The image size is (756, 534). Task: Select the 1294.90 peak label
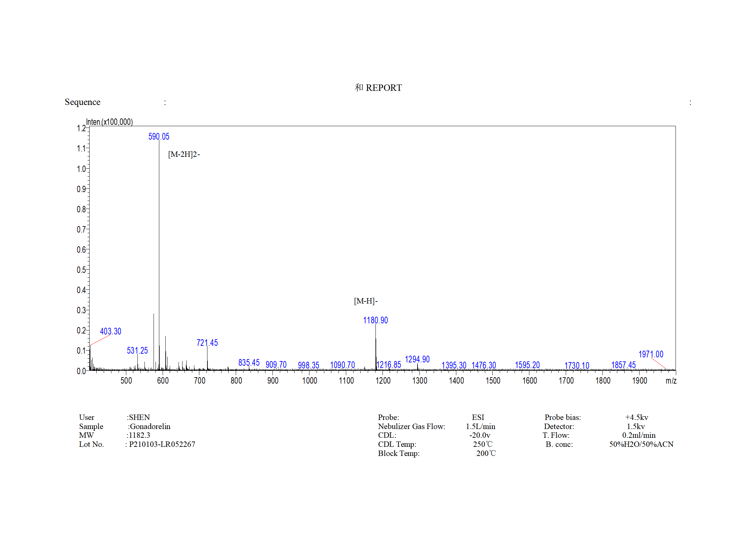click(418, 359)
